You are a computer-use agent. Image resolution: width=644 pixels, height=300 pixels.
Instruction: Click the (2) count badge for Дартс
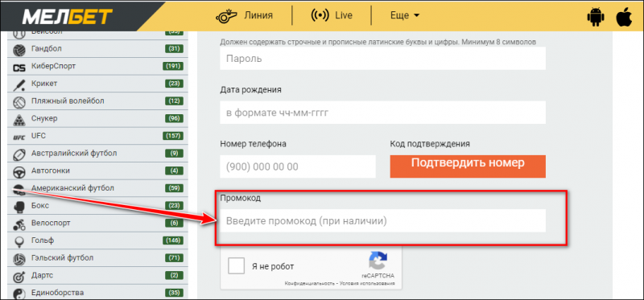174,275
